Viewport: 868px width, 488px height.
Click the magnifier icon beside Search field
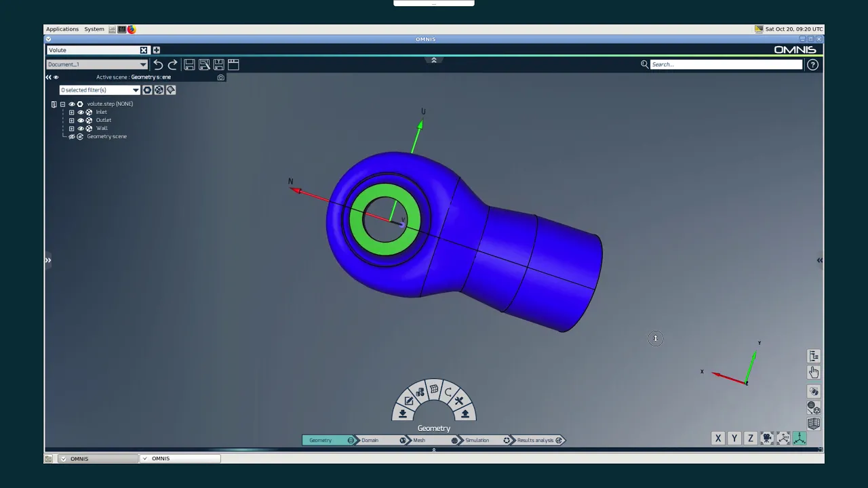pos(644,64)
